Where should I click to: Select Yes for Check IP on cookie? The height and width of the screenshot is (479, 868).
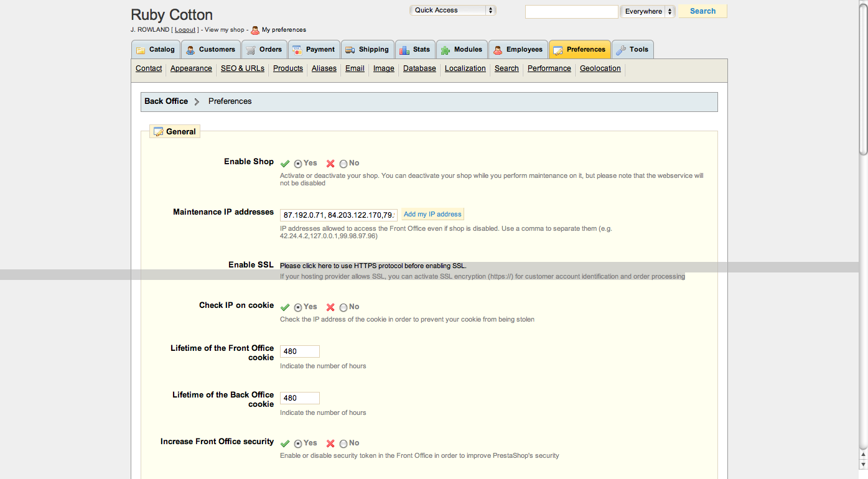pos(298,307)
